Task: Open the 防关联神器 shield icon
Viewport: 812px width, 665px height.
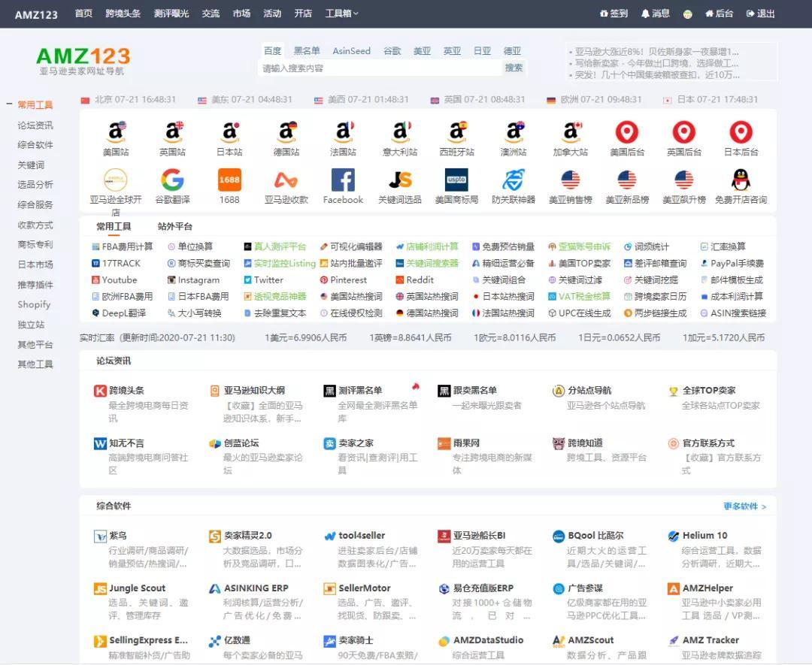Action: 514,181
